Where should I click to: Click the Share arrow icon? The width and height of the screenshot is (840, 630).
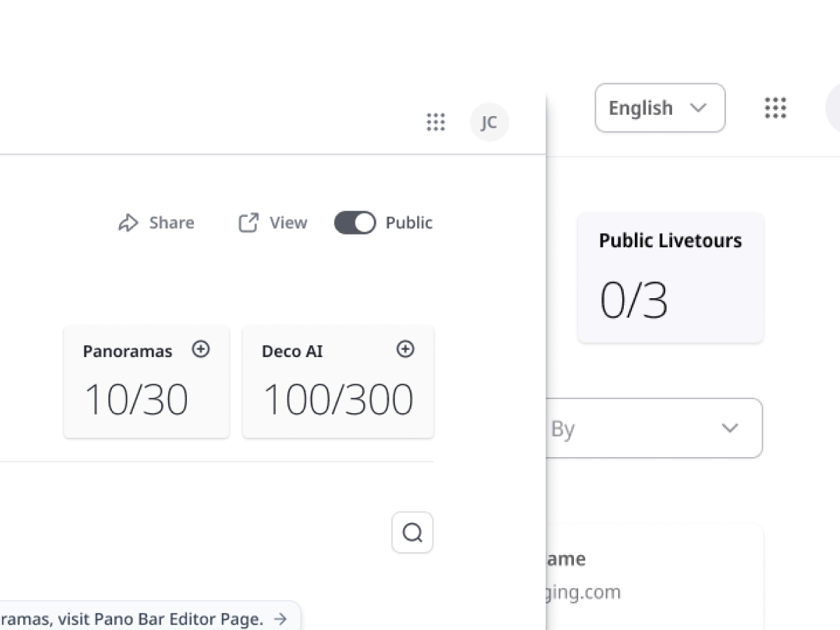point(128,223)
